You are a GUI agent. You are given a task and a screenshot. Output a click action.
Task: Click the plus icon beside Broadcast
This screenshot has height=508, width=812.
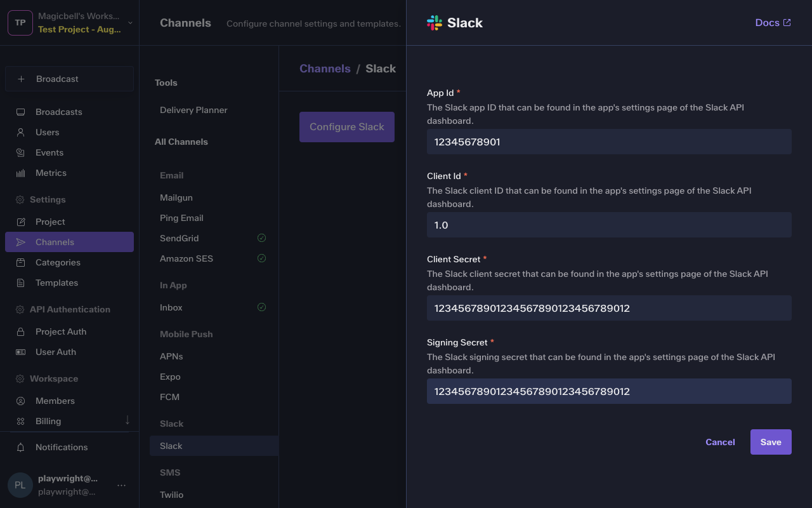click(x=21, y=79)
